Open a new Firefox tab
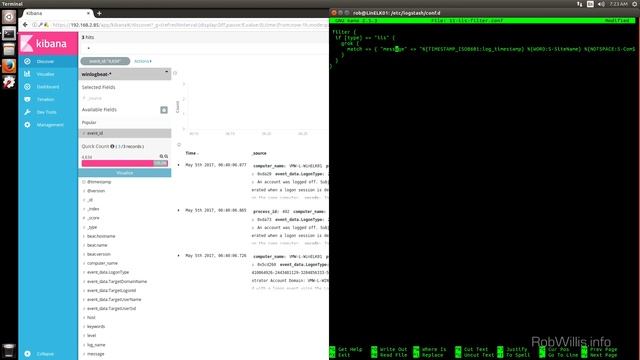Viewport: 640px width, 360px height. point(99,13)
